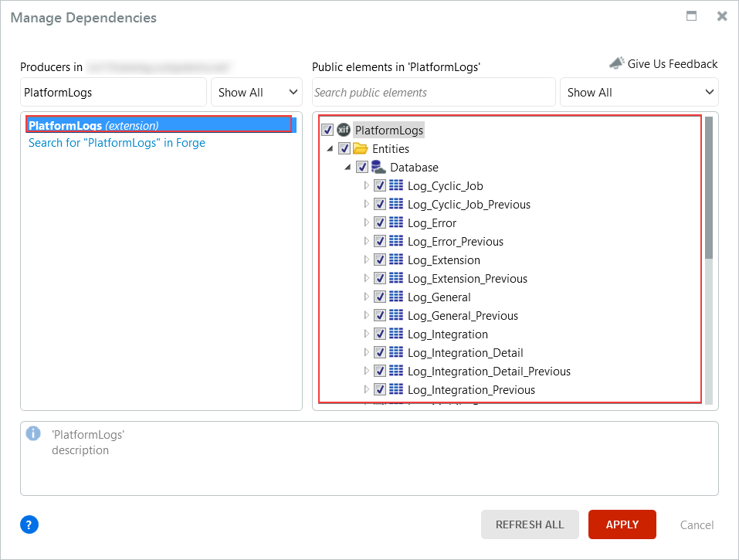Click the Entities folder icon

tap(360, 148)
